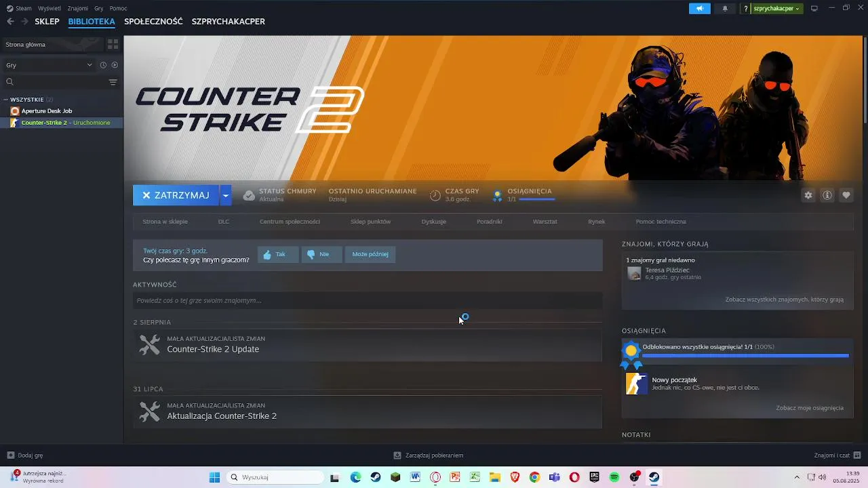868x488 pixels.
Task: Toggle show ready-to-play games icon
Action: coord(115,65)
